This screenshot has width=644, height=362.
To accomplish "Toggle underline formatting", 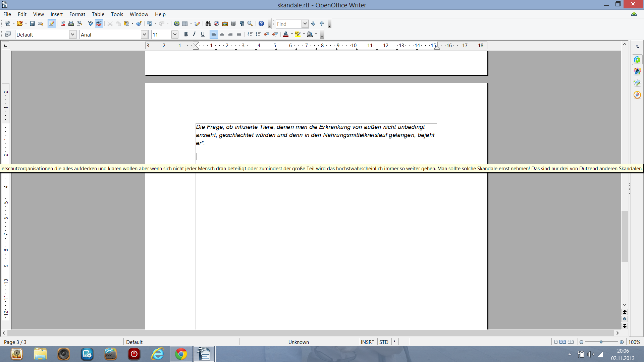I will (203, 34).
